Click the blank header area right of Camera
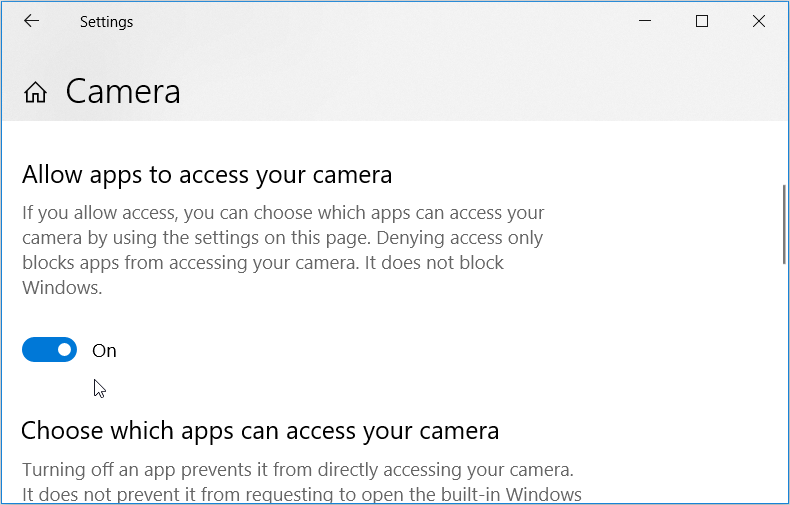 (x=480, y=92)
